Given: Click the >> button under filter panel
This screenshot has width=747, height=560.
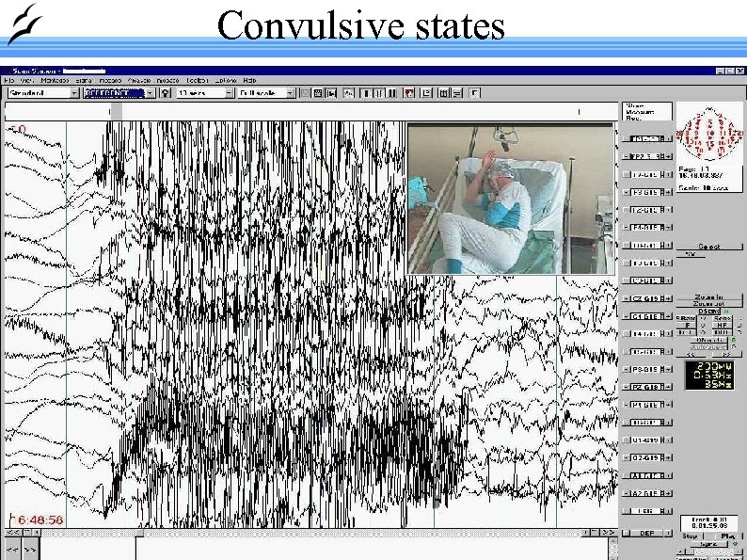Looking at the screenshot, I should 726,354.
